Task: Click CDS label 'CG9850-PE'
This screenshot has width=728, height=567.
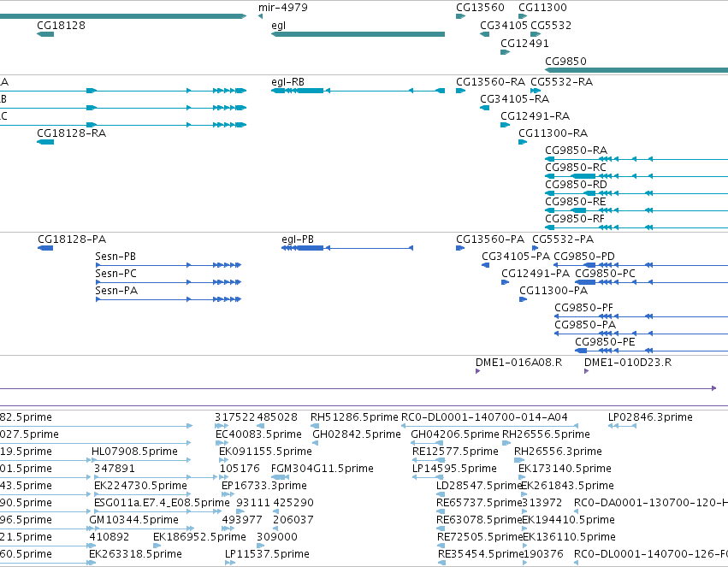Action: tap(605, 343)
